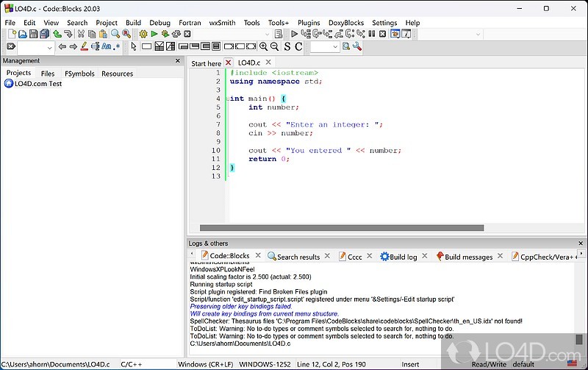
Task: Click the editor horizontal scrollbar
Action: point(342,228)
